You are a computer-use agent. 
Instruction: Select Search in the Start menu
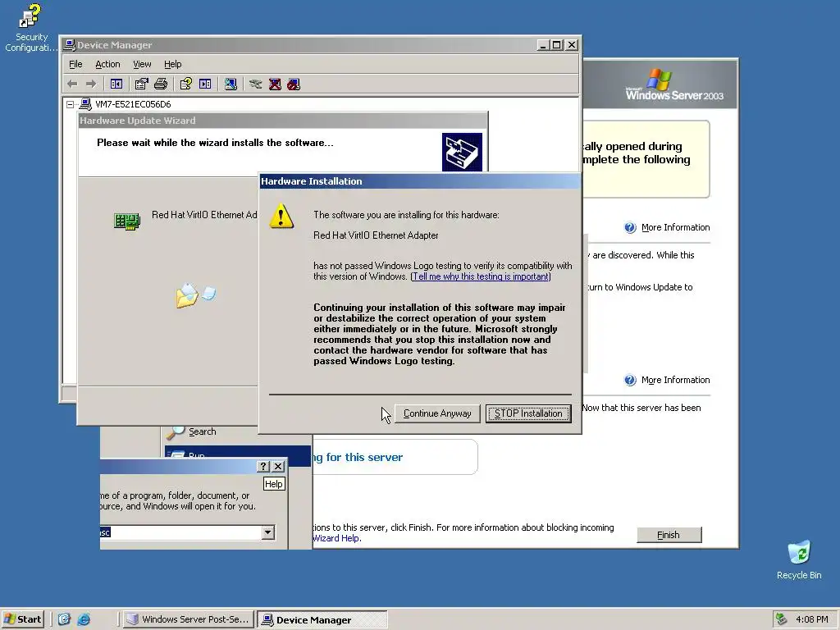point(202,431)
